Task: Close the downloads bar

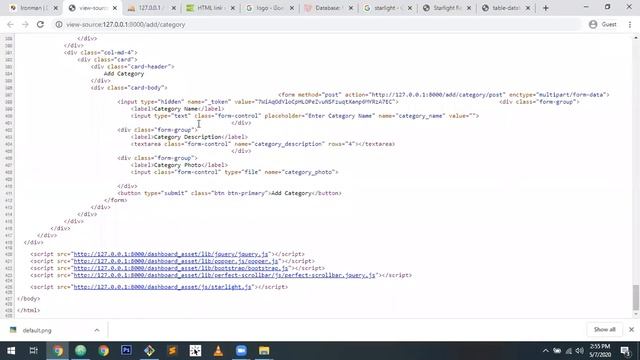Action: coord(631,329)
